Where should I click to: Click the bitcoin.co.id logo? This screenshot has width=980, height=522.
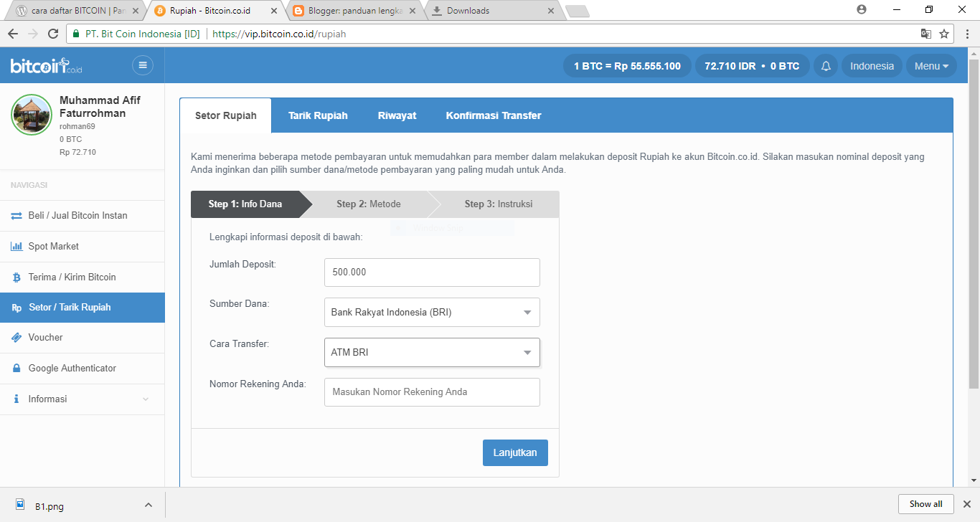pos(47,66)
